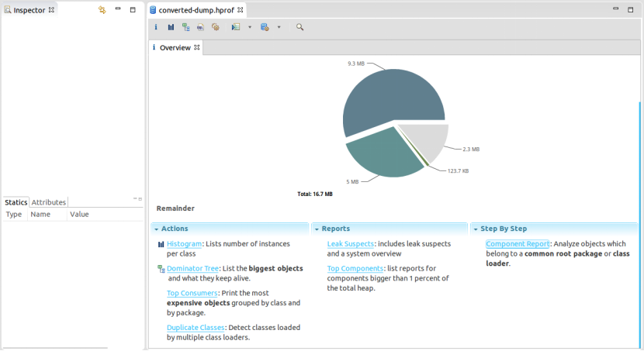Click the Total: 16.7 MB text
This screenshot has height=351, width=644.
[x=315, y=194]
